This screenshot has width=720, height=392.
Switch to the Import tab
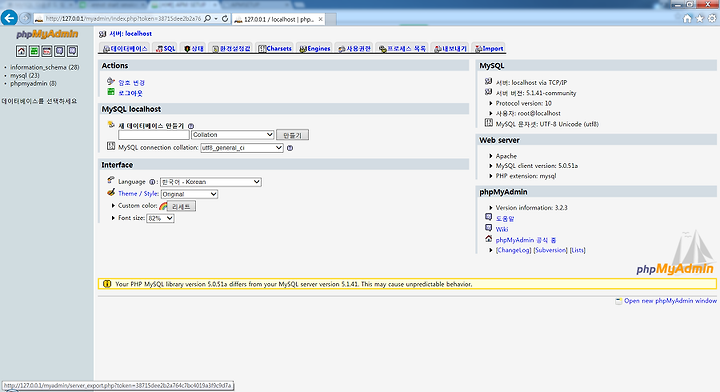pos(489,48)
